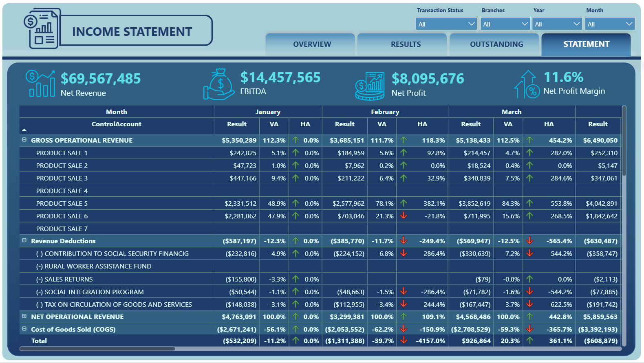Click the Net Revenue bar chart icon

[x=40, y=84]
